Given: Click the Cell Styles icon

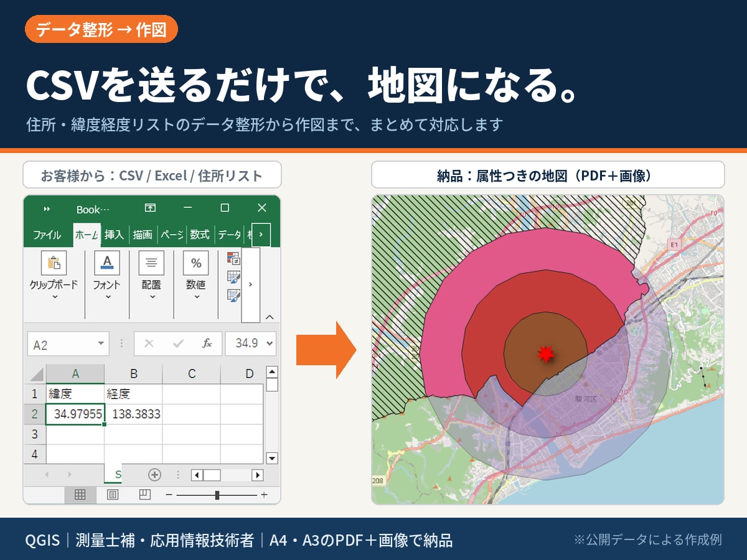Looking at the screenshot, I should (234, 296).
